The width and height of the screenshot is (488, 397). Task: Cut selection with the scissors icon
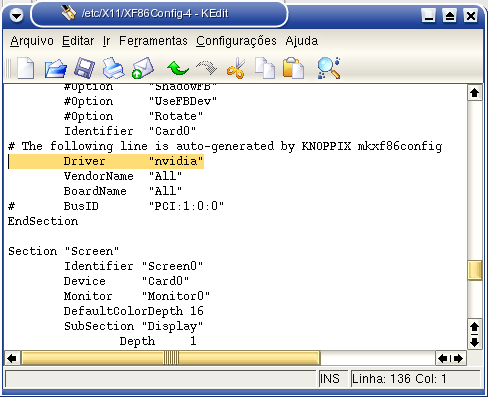[236, 68]
